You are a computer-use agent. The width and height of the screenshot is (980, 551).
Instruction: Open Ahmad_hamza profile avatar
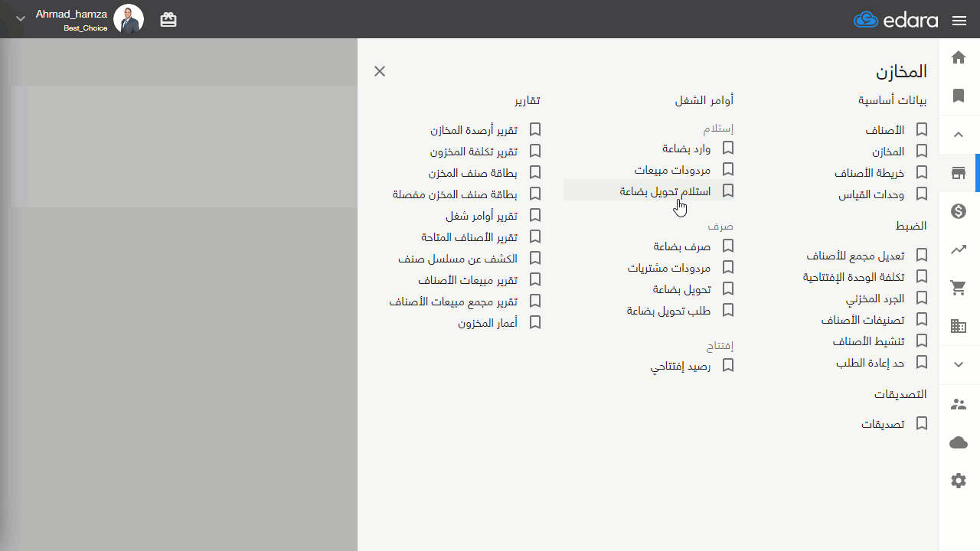point(129,19)
